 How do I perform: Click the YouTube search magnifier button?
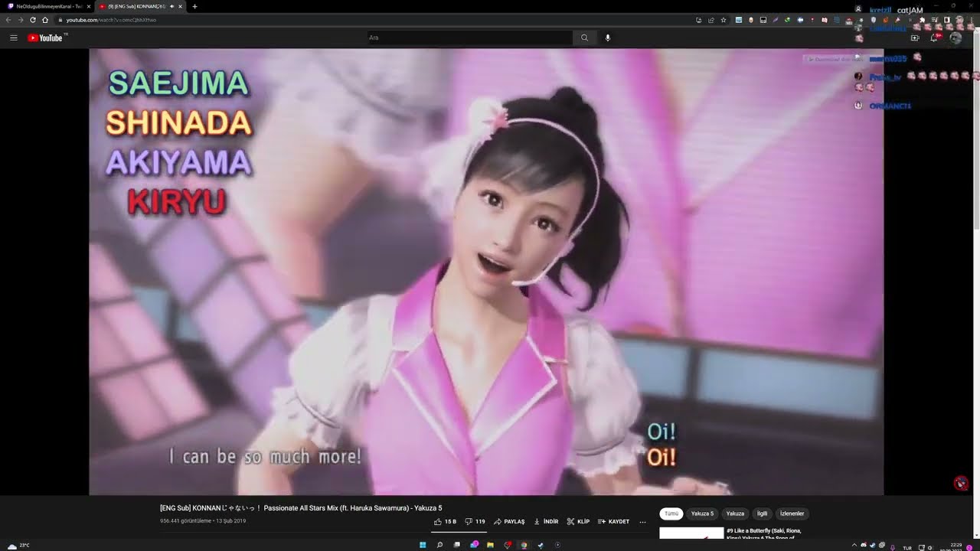click(x=584, y=37)
